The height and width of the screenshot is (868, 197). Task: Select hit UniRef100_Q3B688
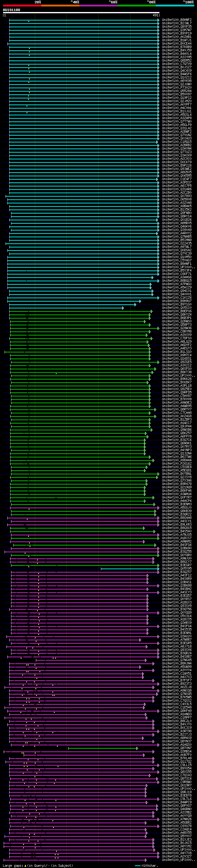[x=177, y=585]
